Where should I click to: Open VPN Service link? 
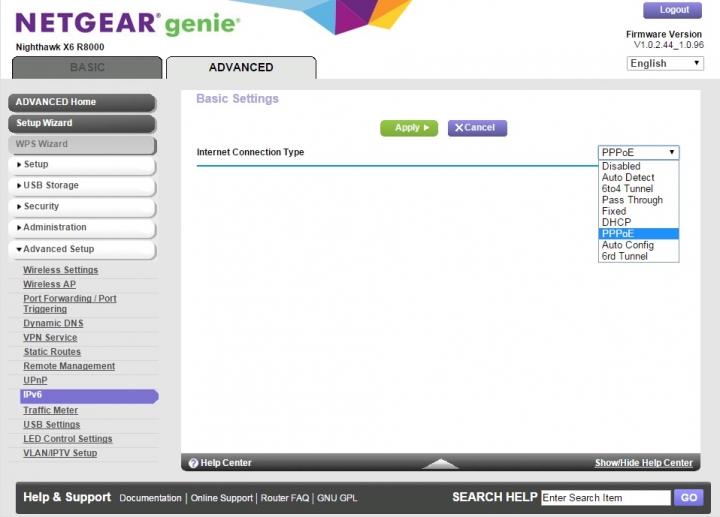click(50, 337)
